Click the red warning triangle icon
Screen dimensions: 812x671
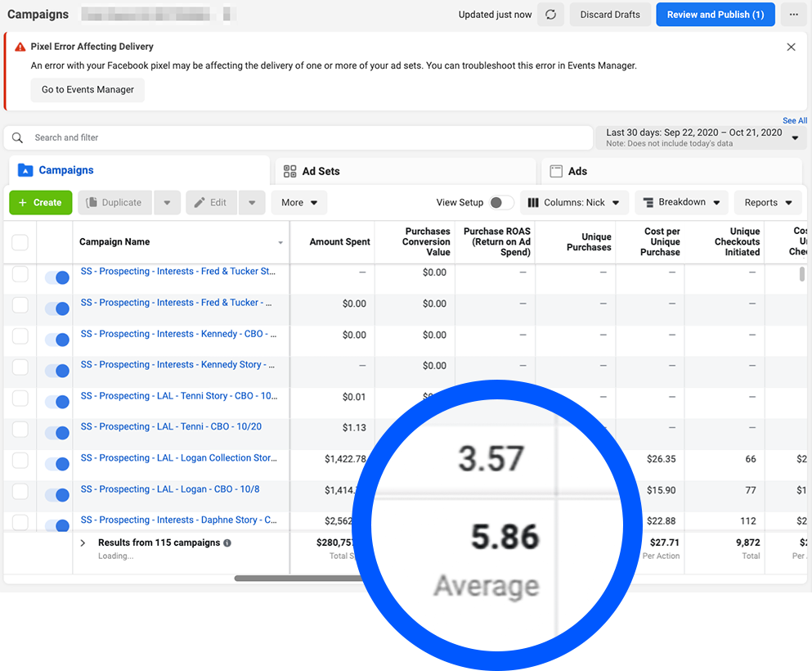(20, 47)
